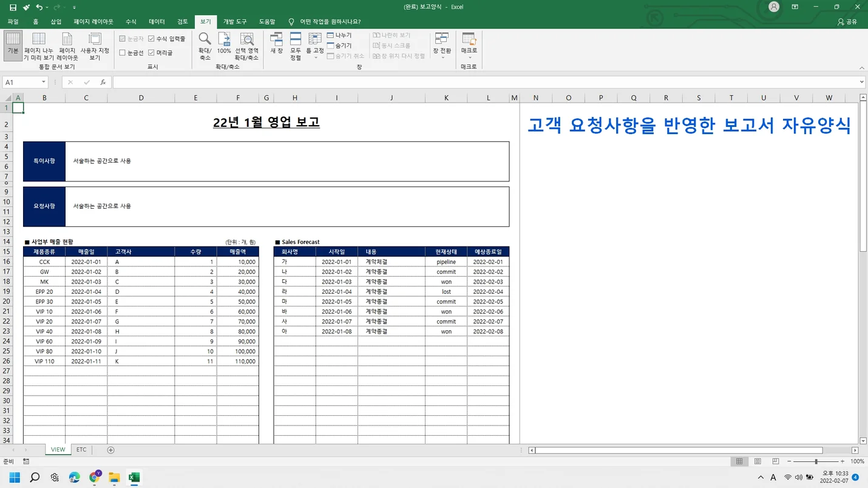Save the workbook with the Save icon
Image resolution: width=868 pixels, height=488 pixels.
tap(13, 7)
